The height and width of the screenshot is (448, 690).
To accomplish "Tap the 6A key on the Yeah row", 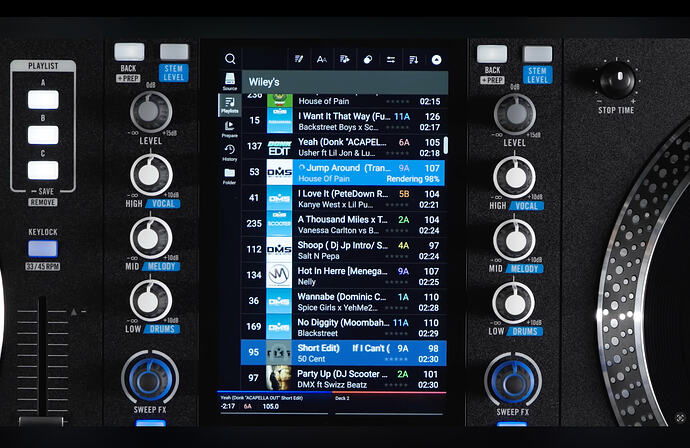I will 404,142.
